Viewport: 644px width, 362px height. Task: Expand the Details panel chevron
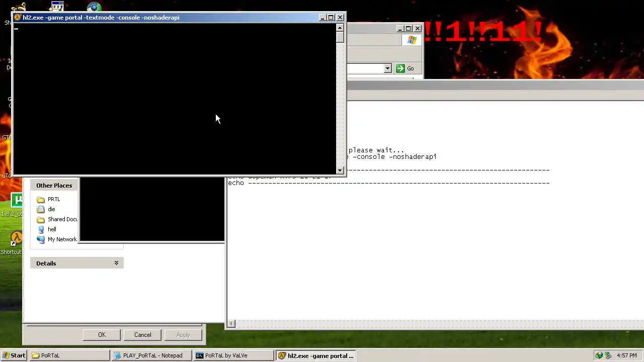[116, 263]
